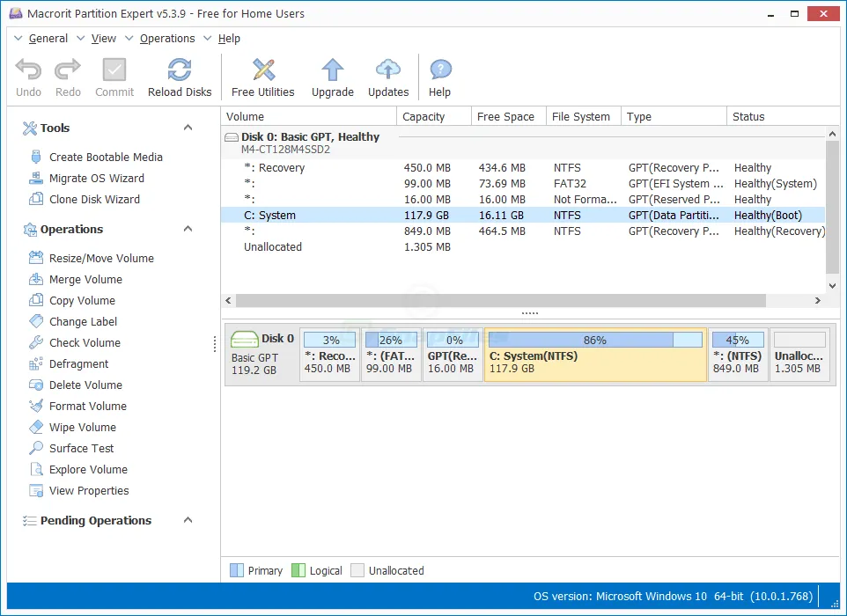This screenshot has width=847, height=616.
Task: Open the dropdown arrow before Operations menu
Action: click(x=129, y=39)
